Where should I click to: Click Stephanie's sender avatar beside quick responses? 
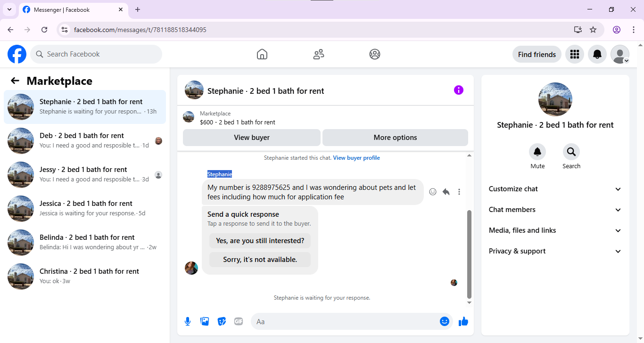point(191,268)
